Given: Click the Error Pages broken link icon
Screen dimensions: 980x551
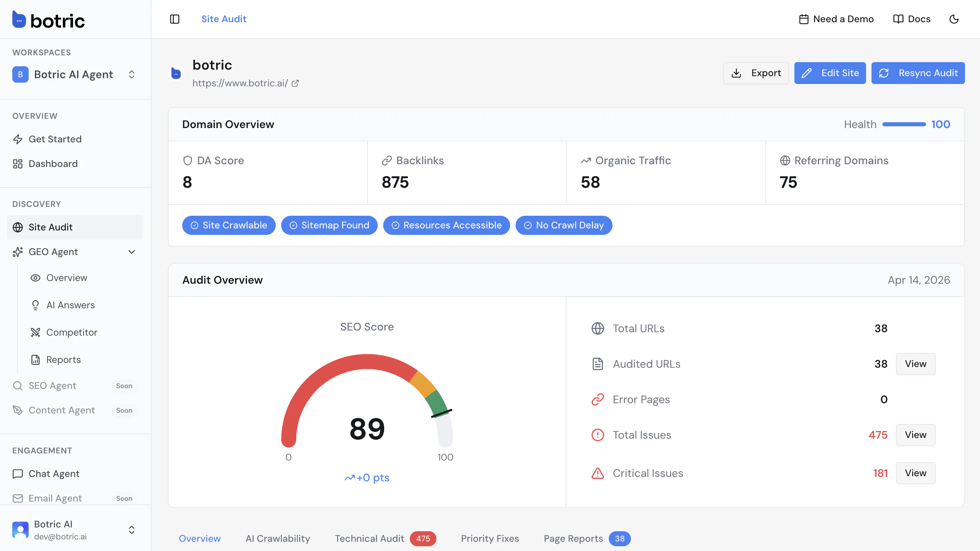Looking at the screenshot, I should point(597,399).
